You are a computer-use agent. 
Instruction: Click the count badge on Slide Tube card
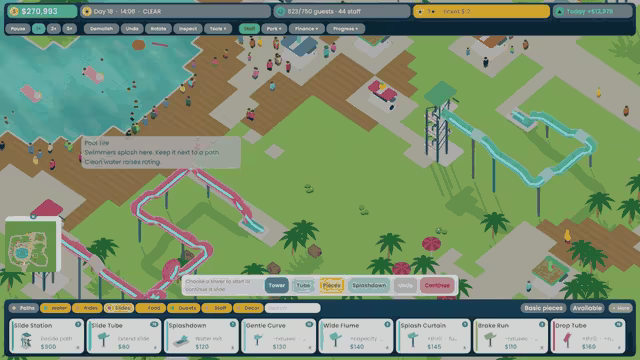[154, 324]
